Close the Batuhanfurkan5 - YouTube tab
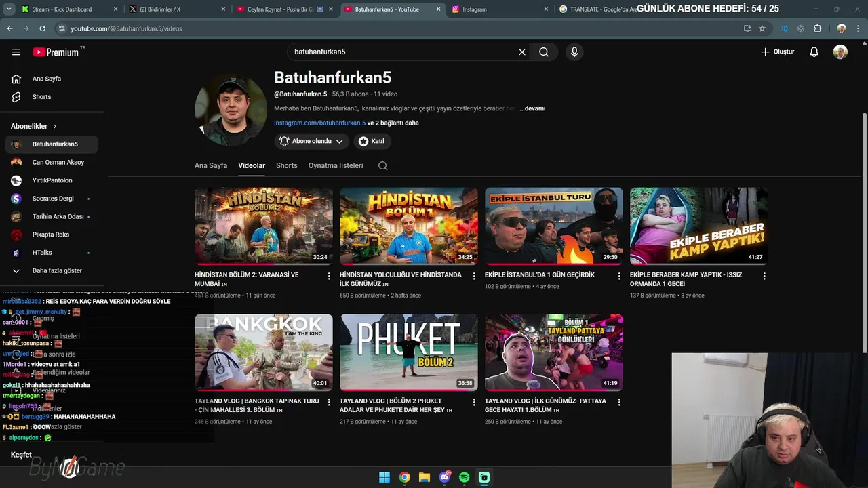The image size is (868, 488). pyautogui.click(x=438, y=9)
